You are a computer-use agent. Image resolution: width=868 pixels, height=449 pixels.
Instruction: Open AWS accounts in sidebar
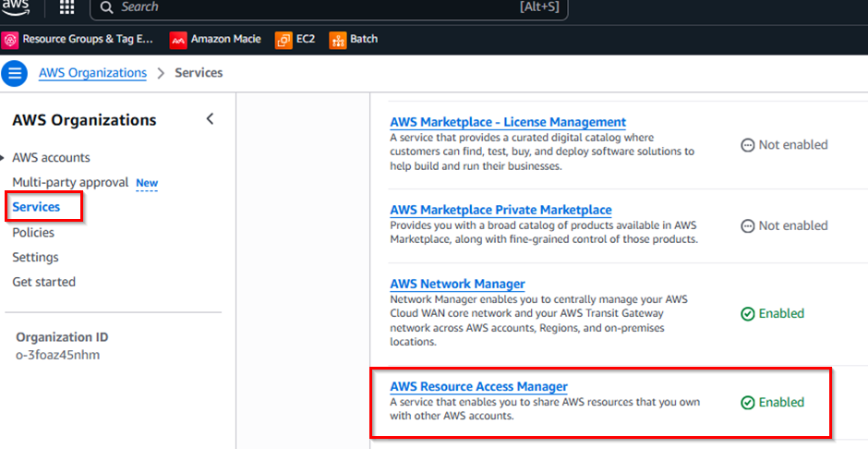click(x=51, y=158)
